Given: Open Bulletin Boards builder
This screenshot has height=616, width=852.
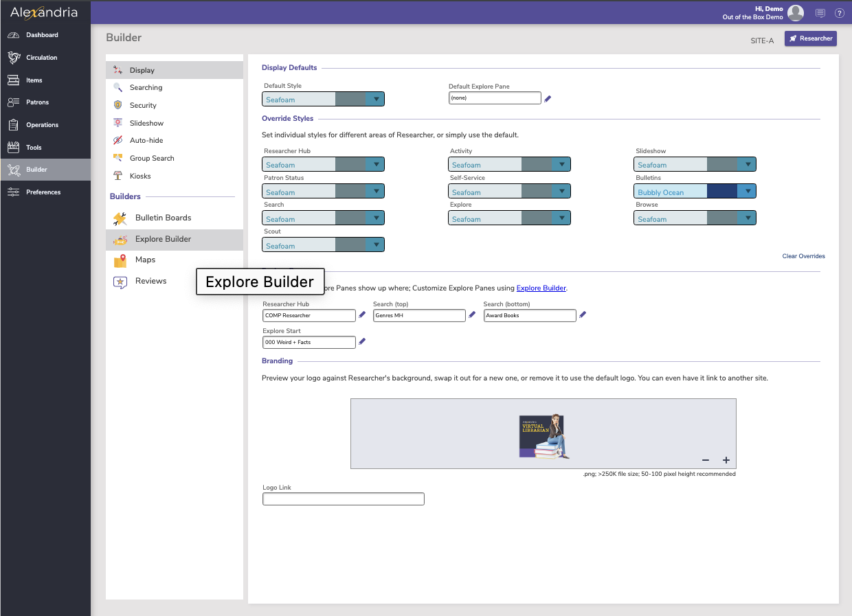Looking at the screenshot, I should click(175, 218).
